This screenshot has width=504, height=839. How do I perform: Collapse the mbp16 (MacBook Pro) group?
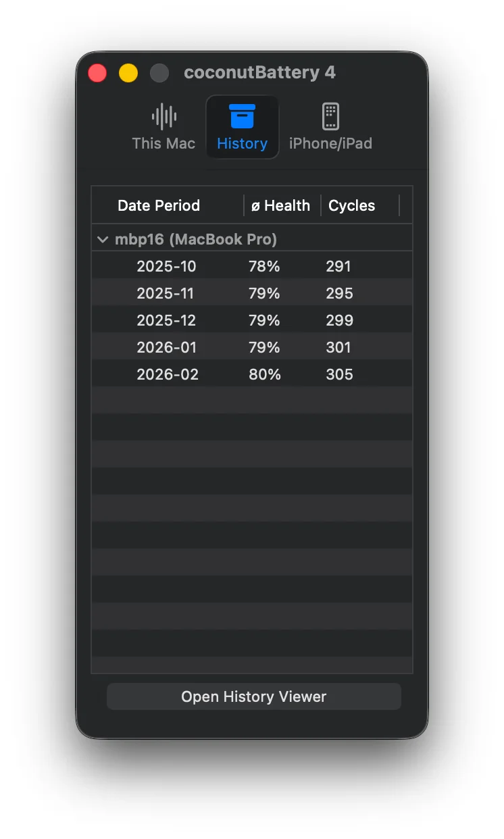point(103,239)
